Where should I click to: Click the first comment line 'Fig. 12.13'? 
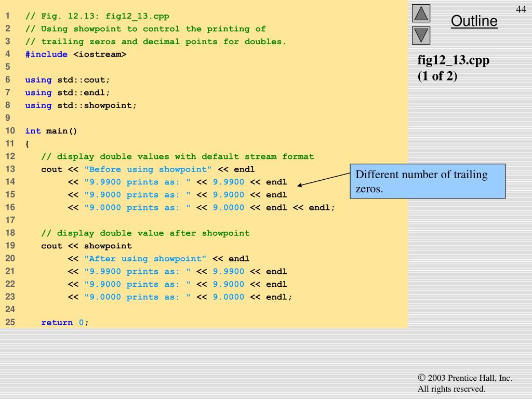(x=97, y=16)
